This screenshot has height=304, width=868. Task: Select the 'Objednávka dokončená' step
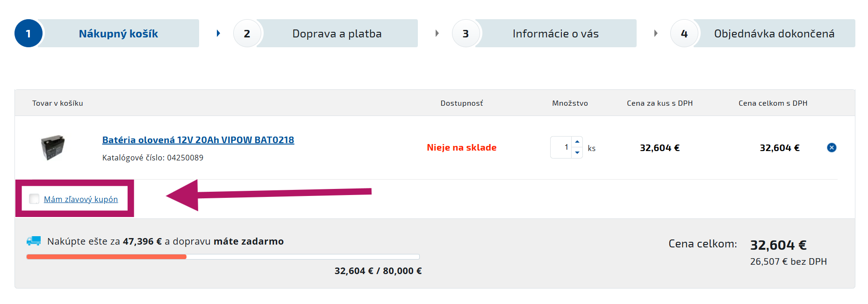click(774, 34)
